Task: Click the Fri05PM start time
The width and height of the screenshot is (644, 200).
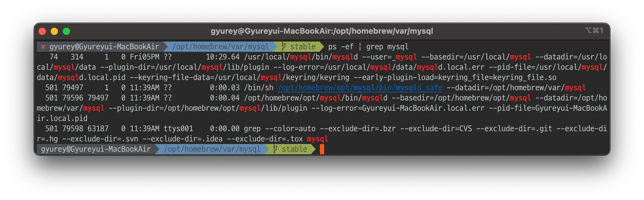Action: (x=145, y=57)
